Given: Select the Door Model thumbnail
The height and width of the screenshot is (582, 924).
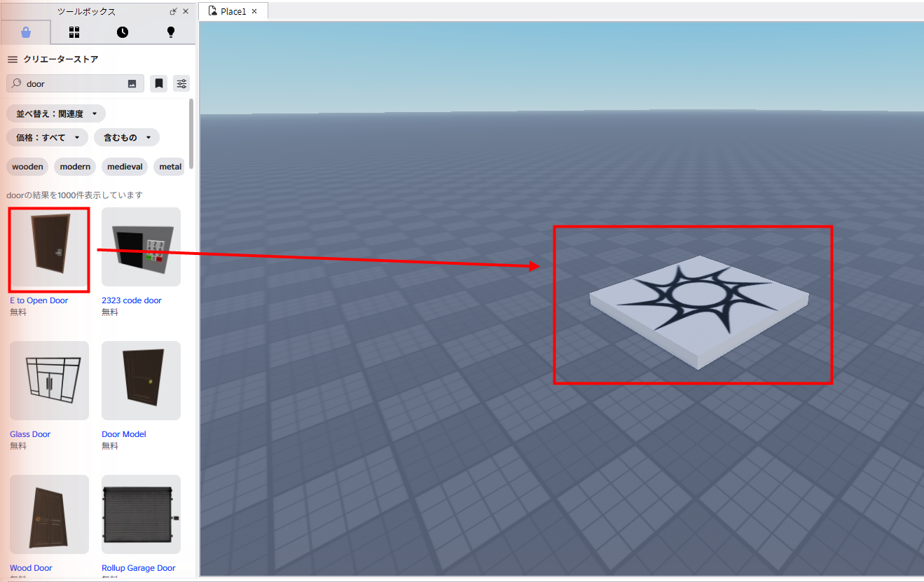Looking at the screenshot, I should pos(141,380).
